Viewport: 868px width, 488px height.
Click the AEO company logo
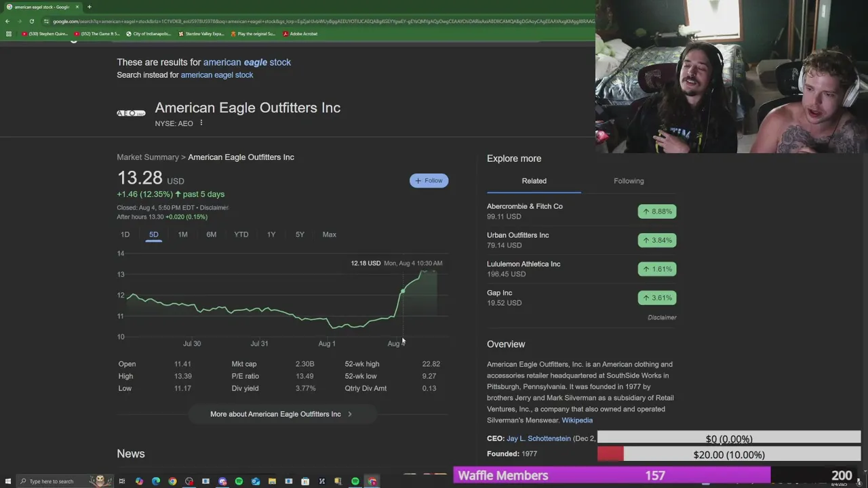(x=131, y=113)
